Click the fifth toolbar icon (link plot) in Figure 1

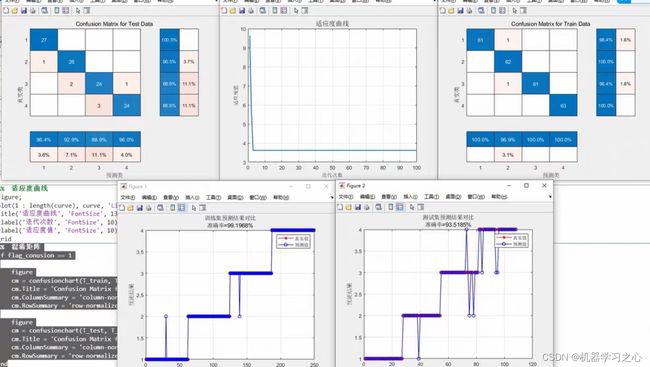(160, 207)
